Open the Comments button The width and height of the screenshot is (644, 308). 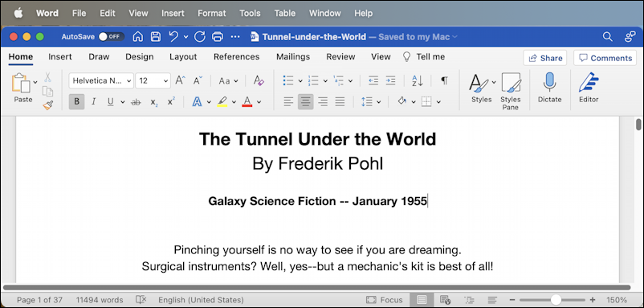click(605, 58)
